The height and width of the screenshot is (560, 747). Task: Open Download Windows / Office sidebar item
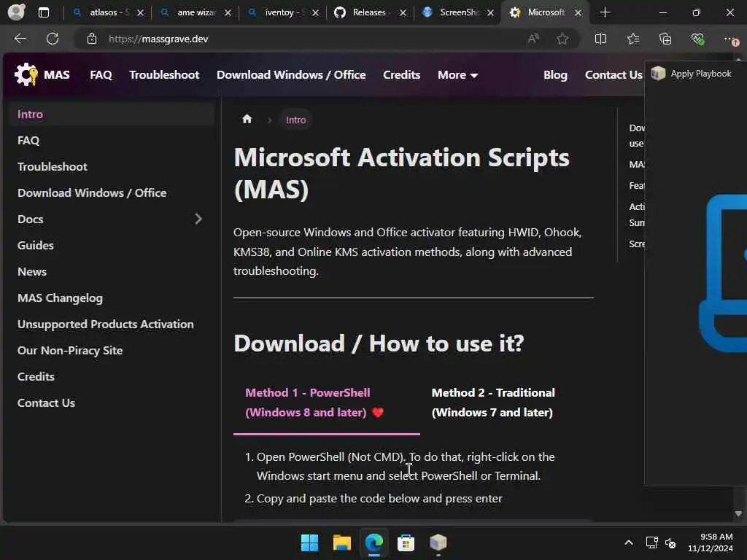(x=112, y=192)
